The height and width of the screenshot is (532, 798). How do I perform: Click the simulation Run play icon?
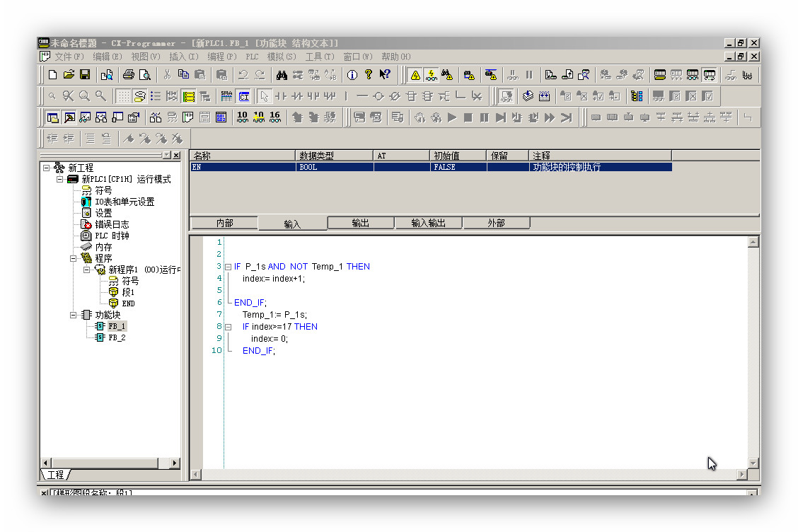pyautogui.click(x=452, y=118)
